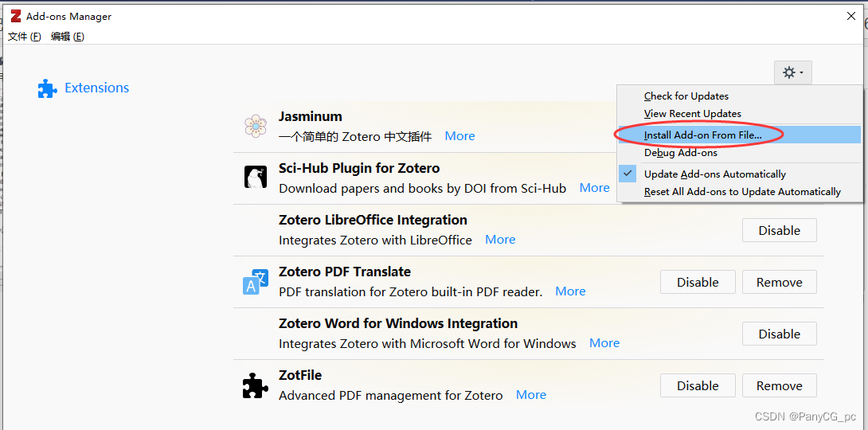Open More link for Jasminum
Screen dimensions: 868x430
pos(459,136)
